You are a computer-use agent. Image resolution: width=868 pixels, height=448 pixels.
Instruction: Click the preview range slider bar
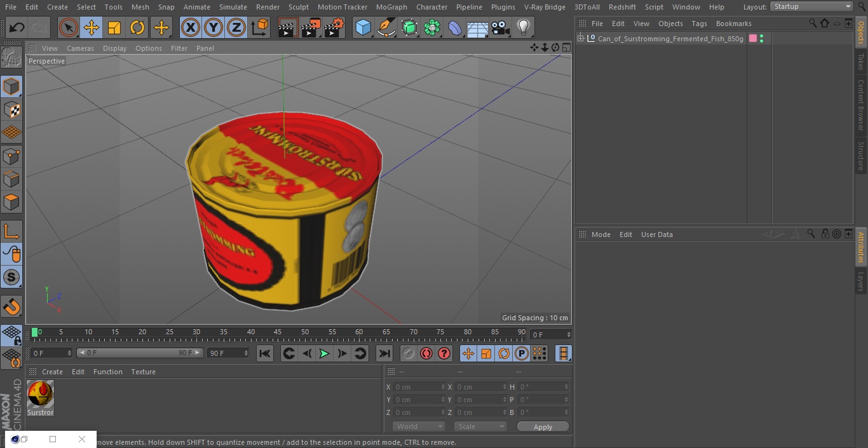(140, 353)
